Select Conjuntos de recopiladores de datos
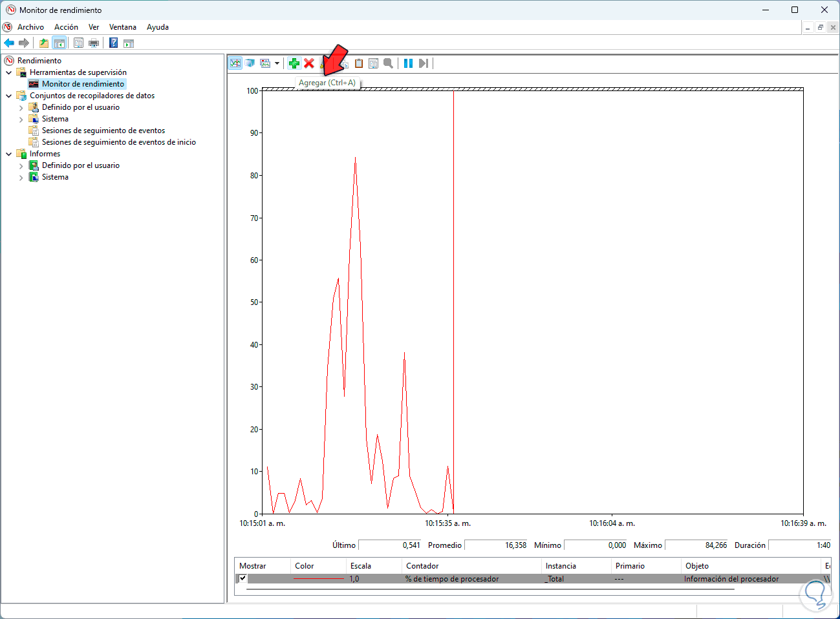Screen dimensions: 840x619 coord(92,96)
